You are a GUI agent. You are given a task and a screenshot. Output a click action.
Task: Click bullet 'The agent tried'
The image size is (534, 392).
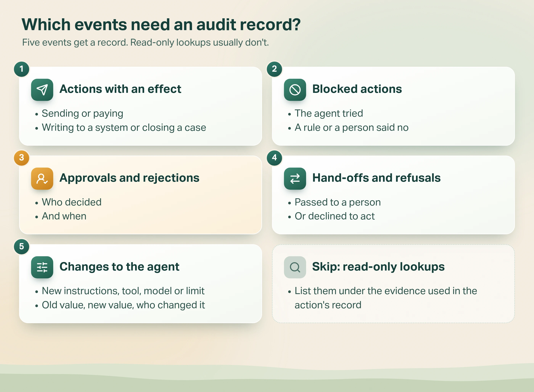[329, 114]
